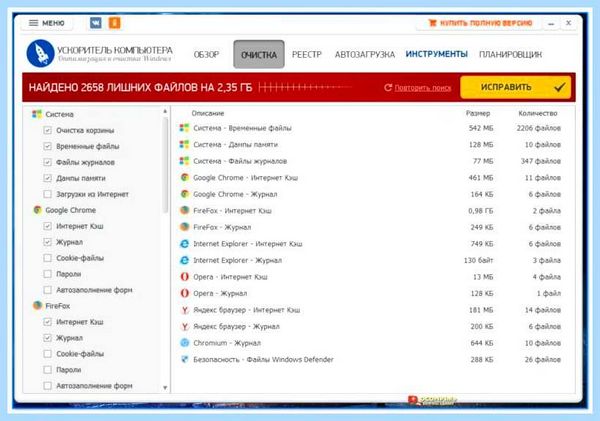Click IE icon in Internet Explorer - Интернет Кэш row
The image size is (600, 421).
point(184,243)
